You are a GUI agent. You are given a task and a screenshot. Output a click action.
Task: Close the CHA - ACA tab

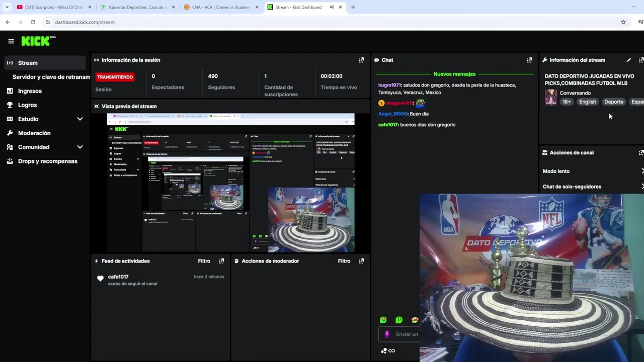[257, 7]
